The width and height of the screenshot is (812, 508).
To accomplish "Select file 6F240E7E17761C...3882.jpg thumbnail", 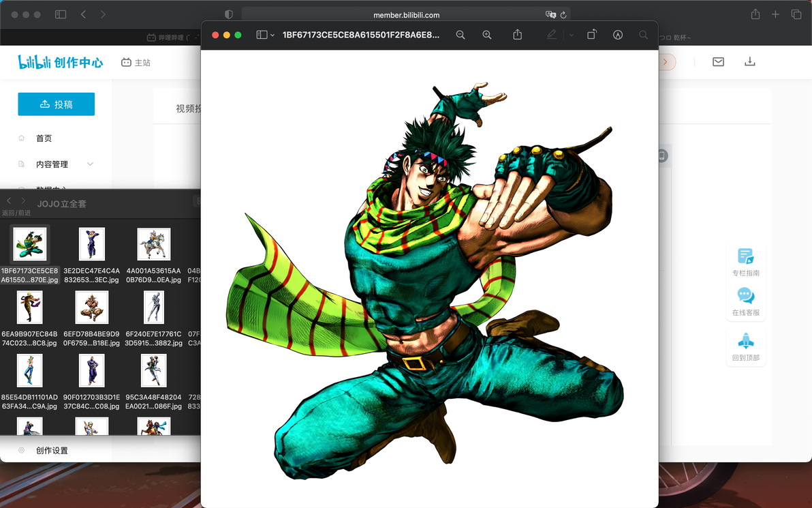I will pyautogui.click(x=154, y=308).
